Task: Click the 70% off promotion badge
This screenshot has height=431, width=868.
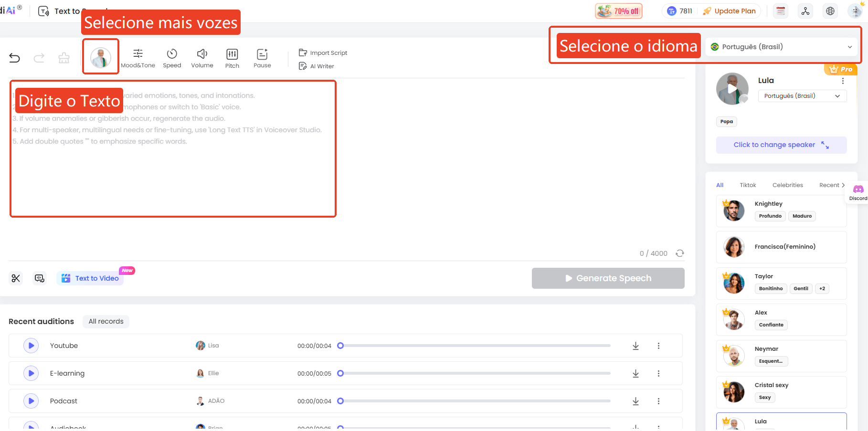Action: pos(619,11)
